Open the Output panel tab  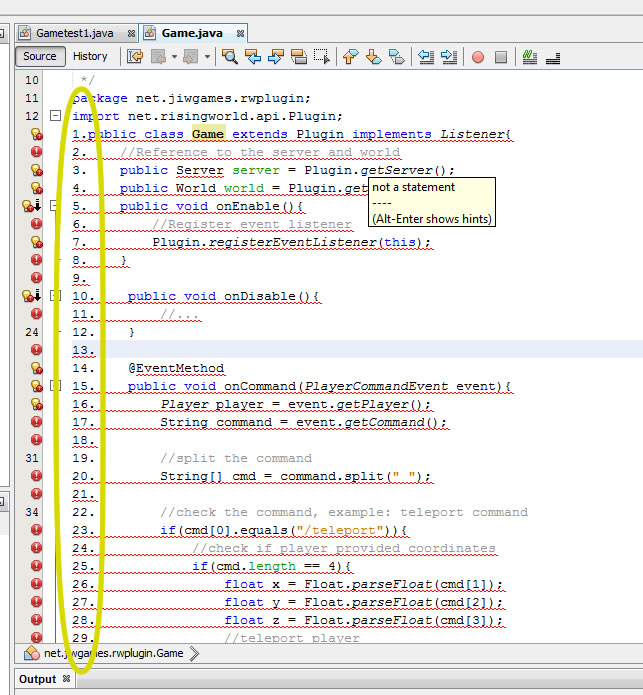(x=38, y=679)
